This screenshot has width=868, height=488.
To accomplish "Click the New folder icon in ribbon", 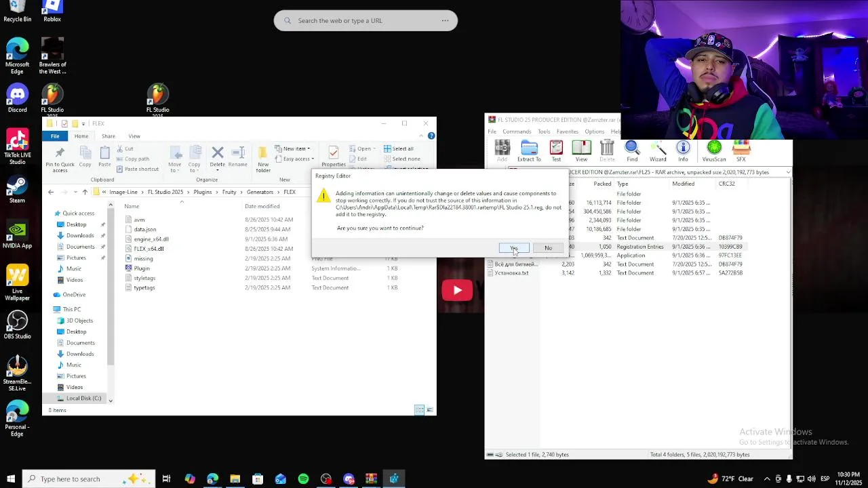I will click(263, 159).
